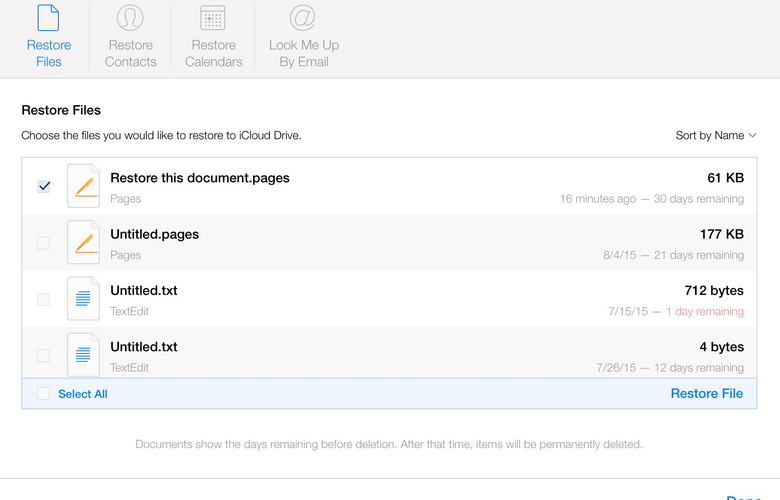Switch to the Restore Contacts tab
Image resolution: width=780 pixels, height=500 pixels.
(130, 36)
